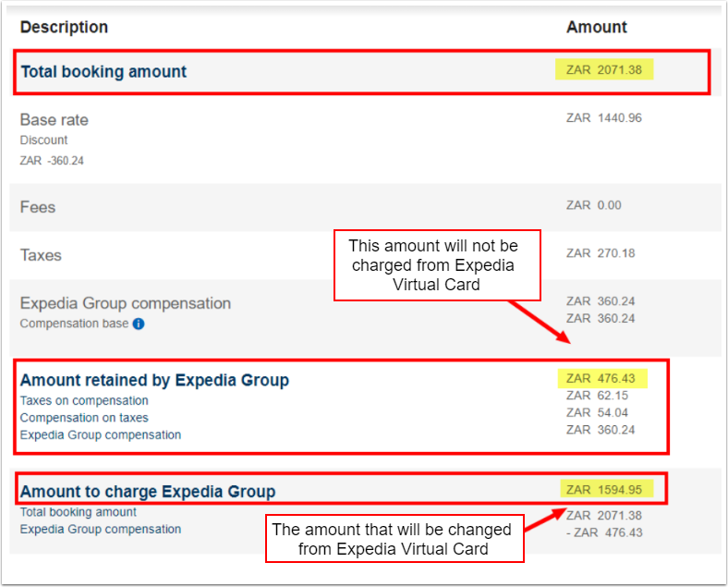Image resolution: width=728 pixels, height=587 pixels.
Task: Click Amount to charge Expedia Group heading
Action: (148, 492)
